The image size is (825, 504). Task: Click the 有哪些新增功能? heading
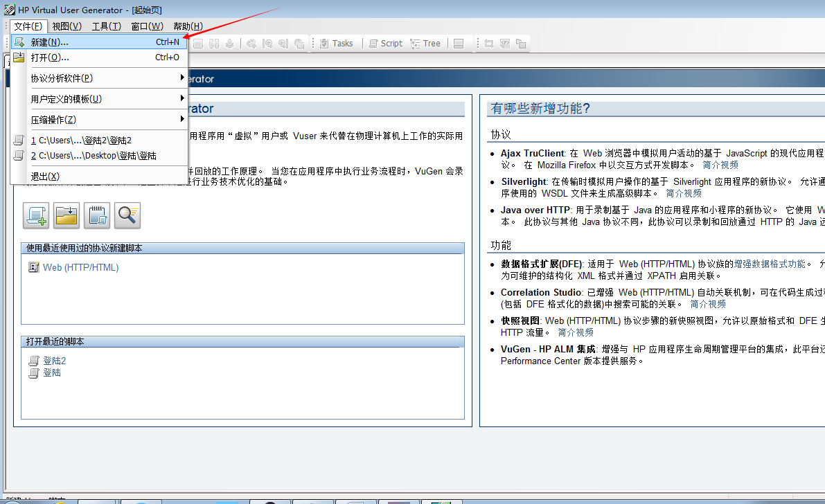click(x=540, y=109)
